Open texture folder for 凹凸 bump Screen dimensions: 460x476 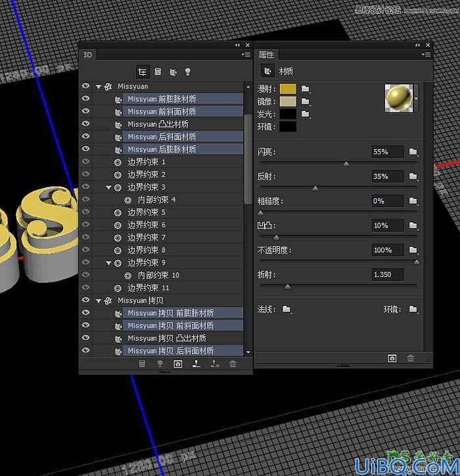coord(413,225)
